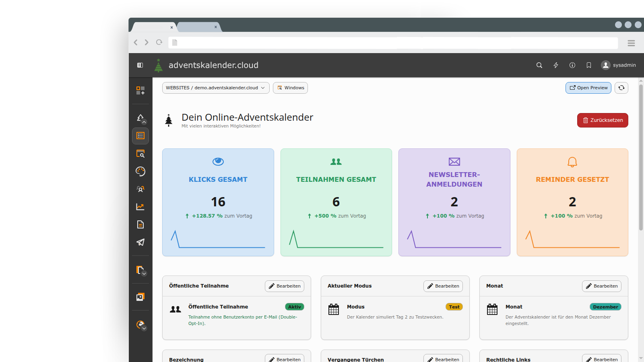Edit Aktueller Modus via Bearbeiten
The height and width of the screenshot is (362, 644).
tap(443, 286)
